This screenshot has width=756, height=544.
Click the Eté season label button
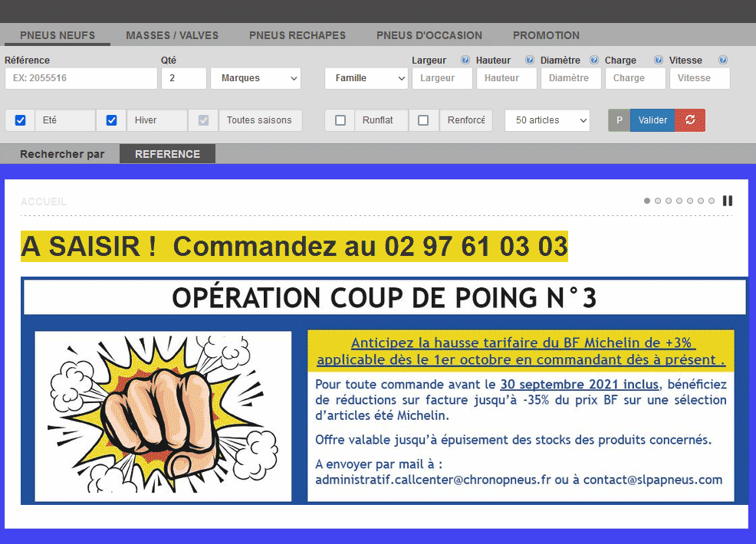click(65, 120)
